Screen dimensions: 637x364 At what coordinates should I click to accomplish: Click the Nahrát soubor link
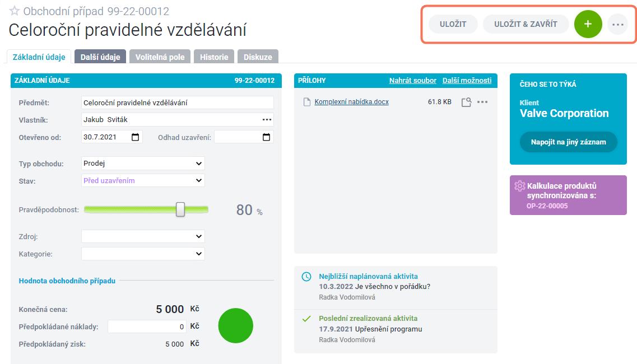(x=413, y=81)
